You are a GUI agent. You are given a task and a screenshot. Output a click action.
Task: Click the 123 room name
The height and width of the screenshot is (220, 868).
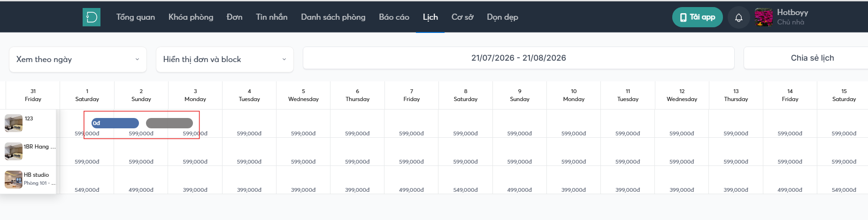click(29, 118)
